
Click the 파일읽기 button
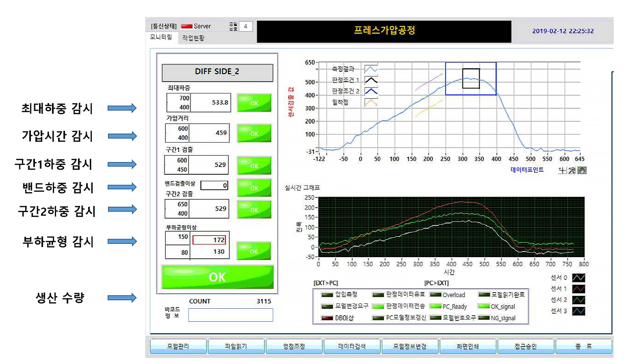(x=236, y=346)
